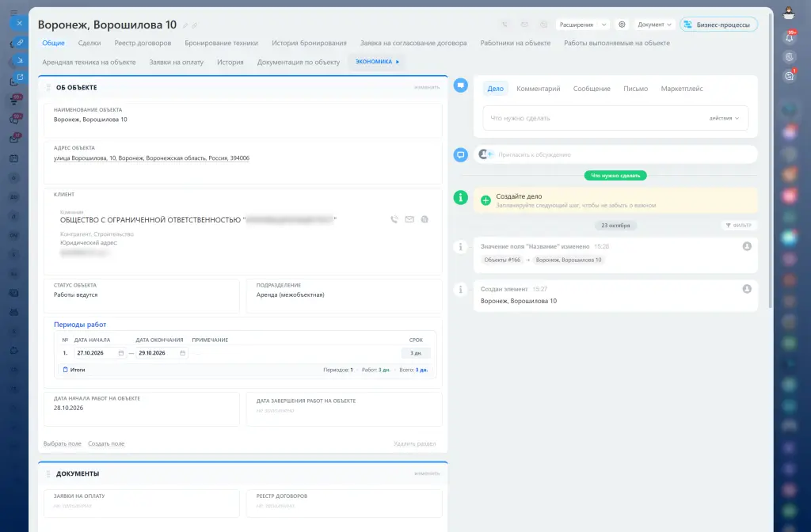Open the notifications bell
811x532 pixels.
[790, 37]
